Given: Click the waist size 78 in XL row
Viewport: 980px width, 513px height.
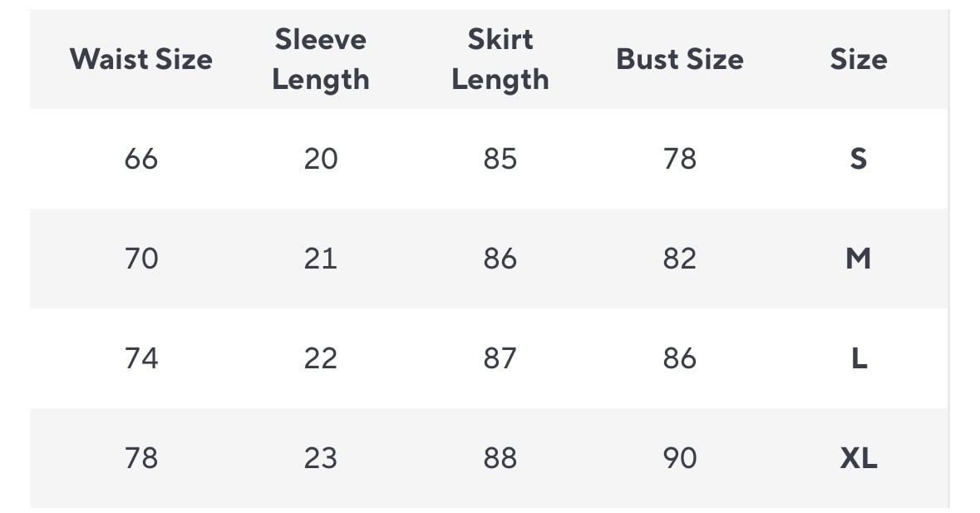Looking at the screenshot, I should pyautogui.click(x=141, y=458).
